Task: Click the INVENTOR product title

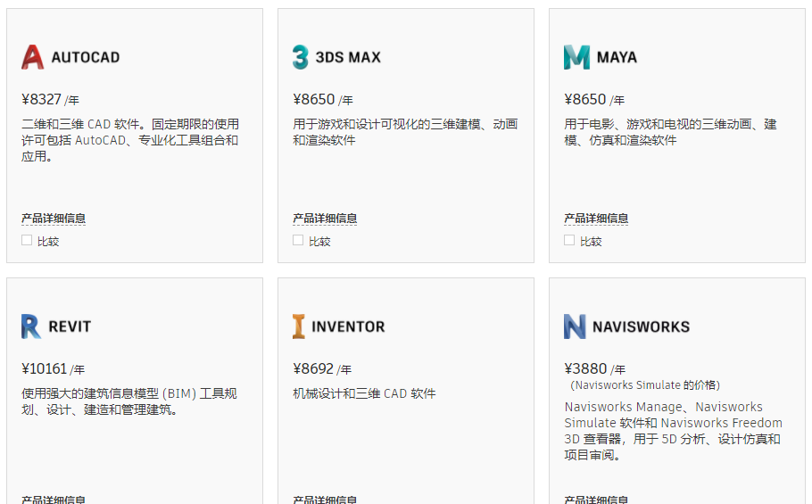Action: [x=348, y=327]
